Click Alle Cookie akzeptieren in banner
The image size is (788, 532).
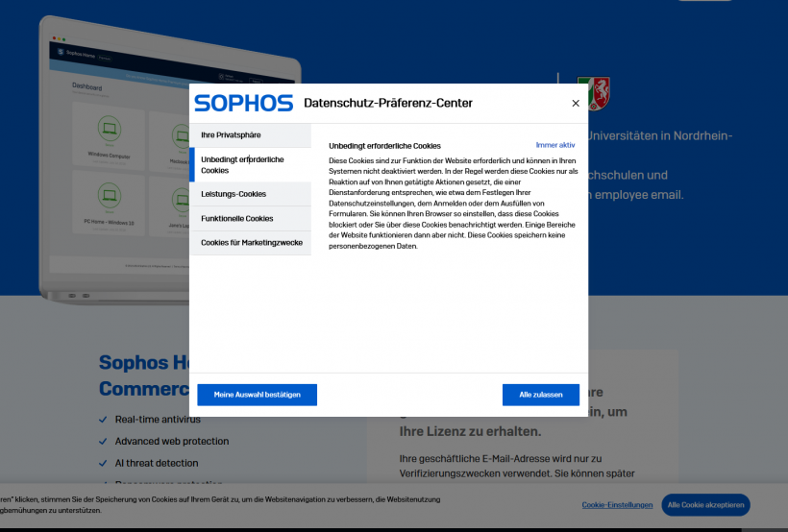click(x=705, y=505)
